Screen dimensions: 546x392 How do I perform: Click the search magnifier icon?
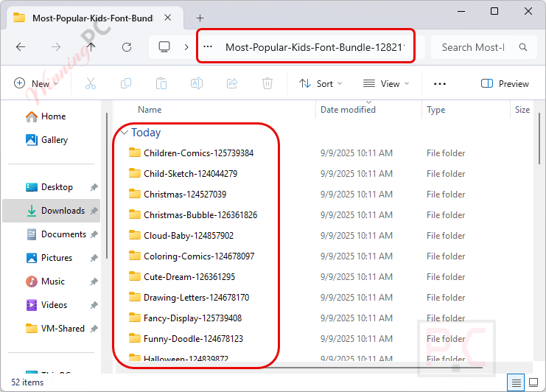(x=523, y=47)
